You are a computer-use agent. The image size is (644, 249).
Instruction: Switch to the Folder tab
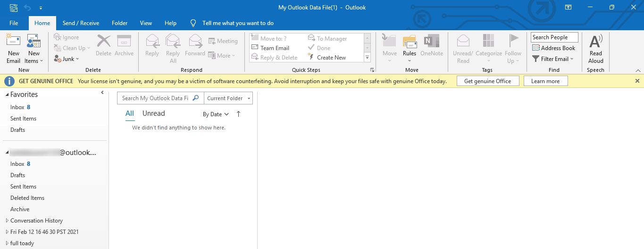click(x=120, y=23)
